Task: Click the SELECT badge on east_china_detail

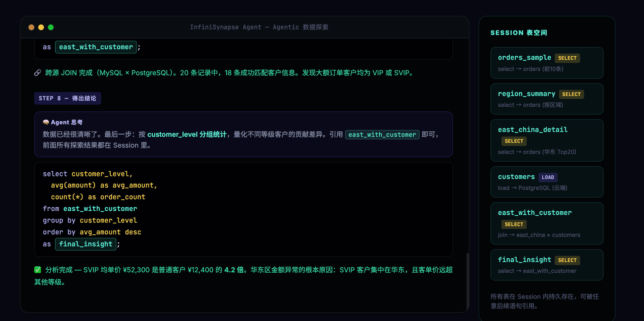Action: [514, 141]
